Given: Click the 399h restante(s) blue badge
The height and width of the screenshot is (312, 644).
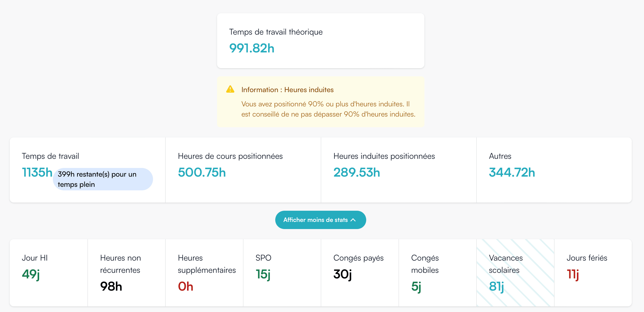Looking at the screenshot, I should [103, 179].
